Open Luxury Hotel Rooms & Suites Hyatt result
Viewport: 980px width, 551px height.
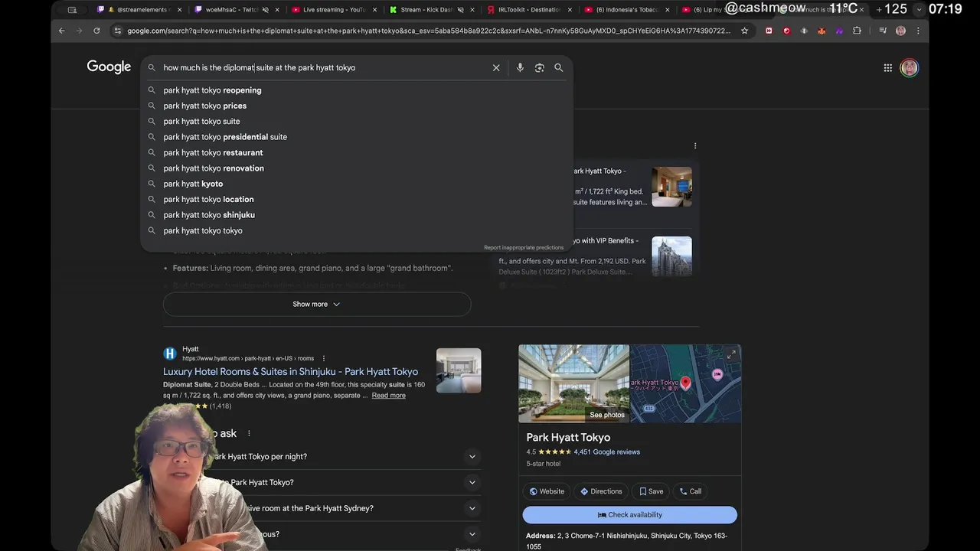(x=290, y=371)
